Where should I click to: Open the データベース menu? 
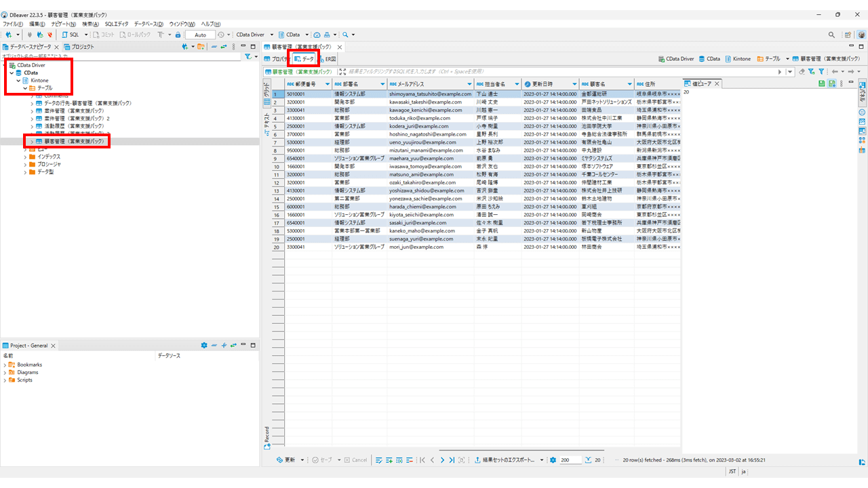tap(149, 24)
